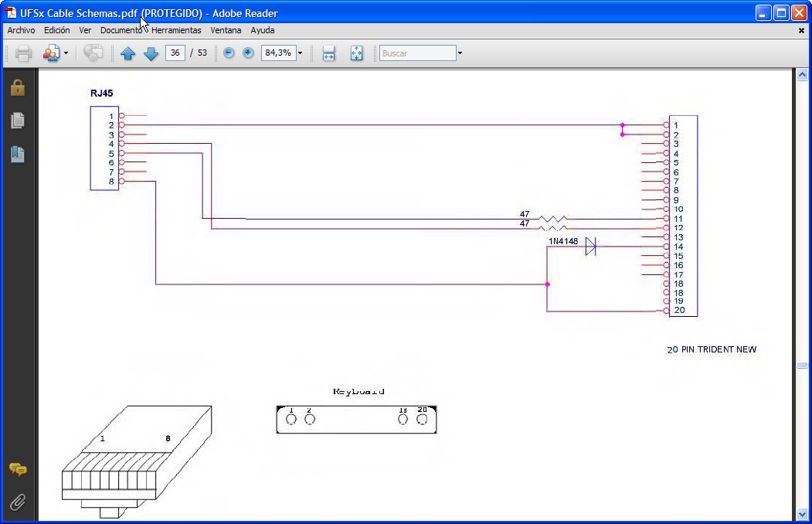Viewport: 812px width, 524px height.
Task: Click the RJ45 label in schematic
Action: [101, 94]
